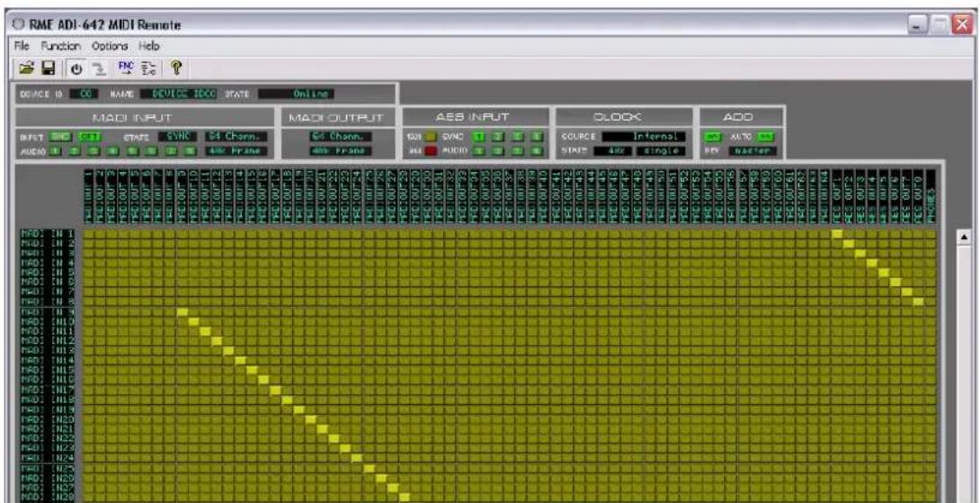980x503 pixels.
Task: Click the FNC function toolbar icon
Action: tap(126, 67)
